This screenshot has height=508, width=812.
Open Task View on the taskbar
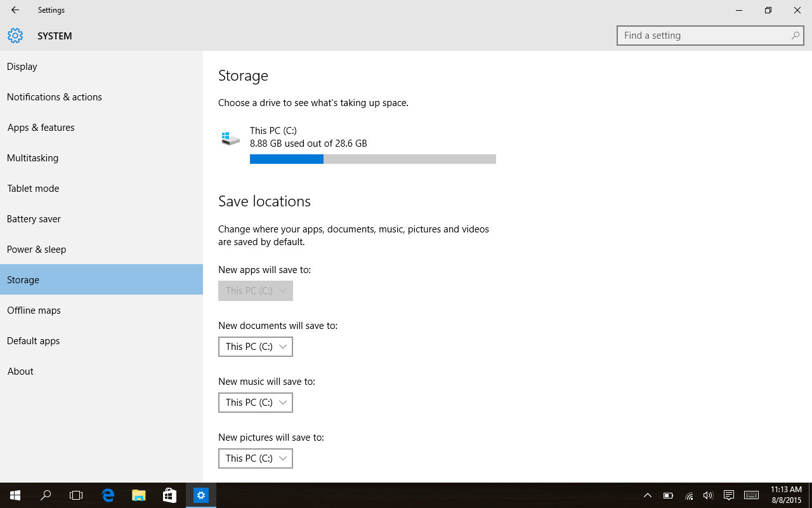coord(76,495)
